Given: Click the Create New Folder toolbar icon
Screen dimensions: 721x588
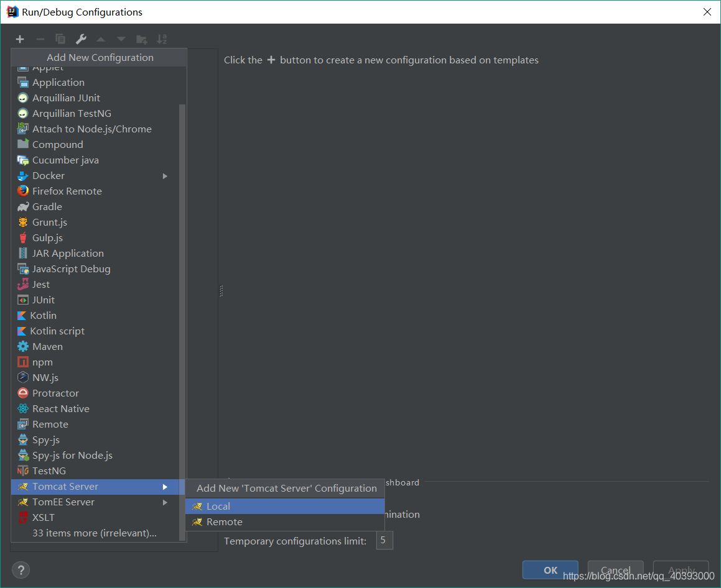Looking at the screenshot, I should tap(142, 40).
